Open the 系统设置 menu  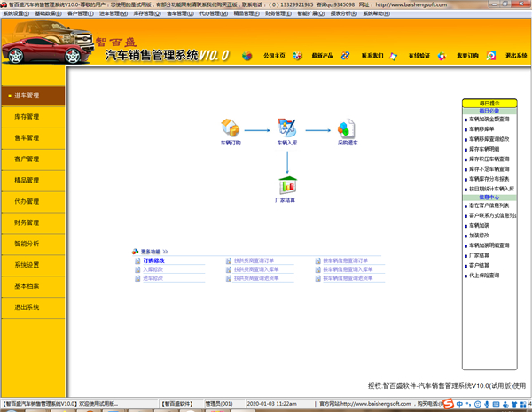16,13
